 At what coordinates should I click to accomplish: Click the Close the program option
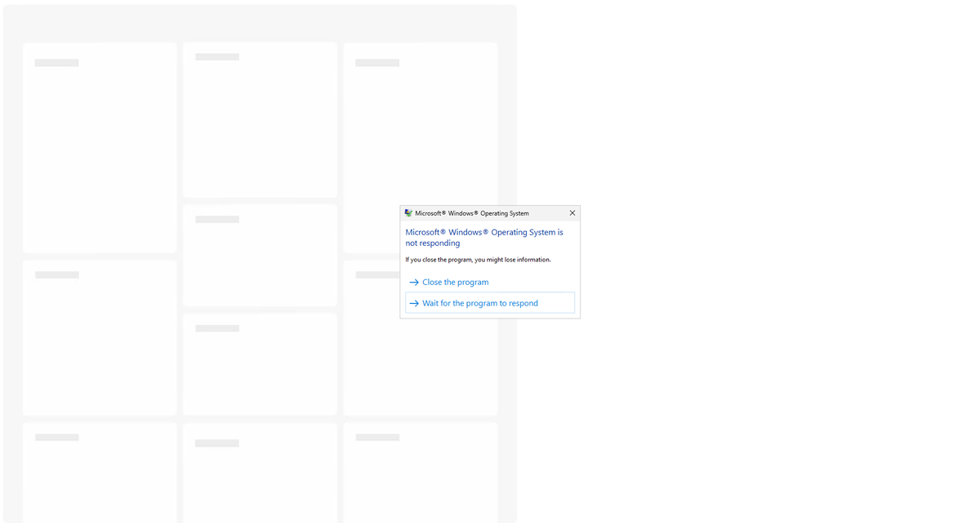490,282
